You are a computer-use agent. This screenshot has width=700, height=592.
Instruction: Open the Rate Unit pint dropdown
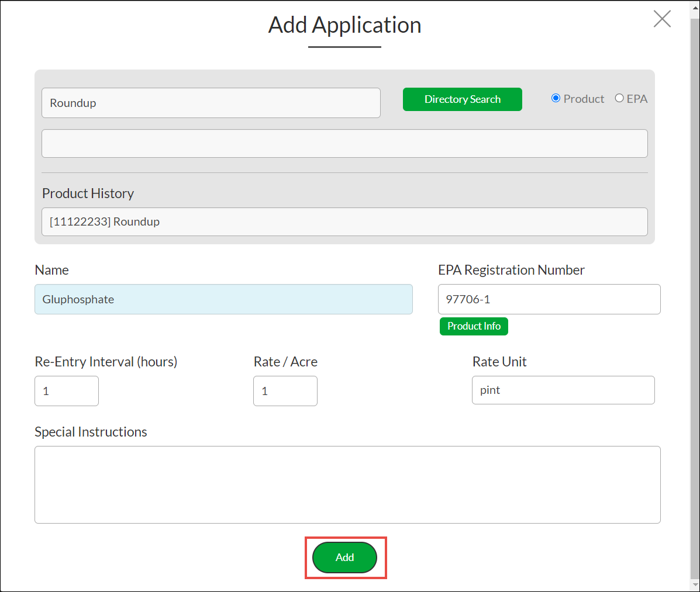[x=563, y=390]
